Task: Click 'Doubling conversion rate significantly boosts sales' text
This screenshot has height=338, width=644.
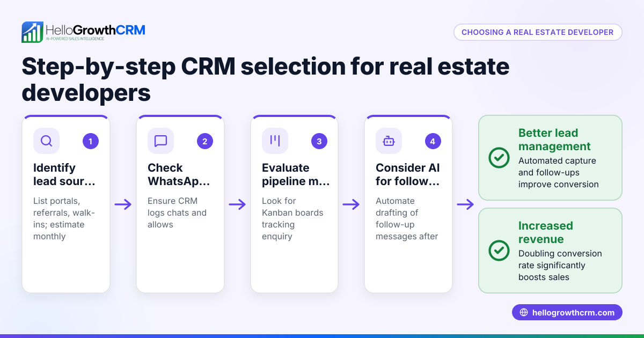Action: click(x=560, y=265)
